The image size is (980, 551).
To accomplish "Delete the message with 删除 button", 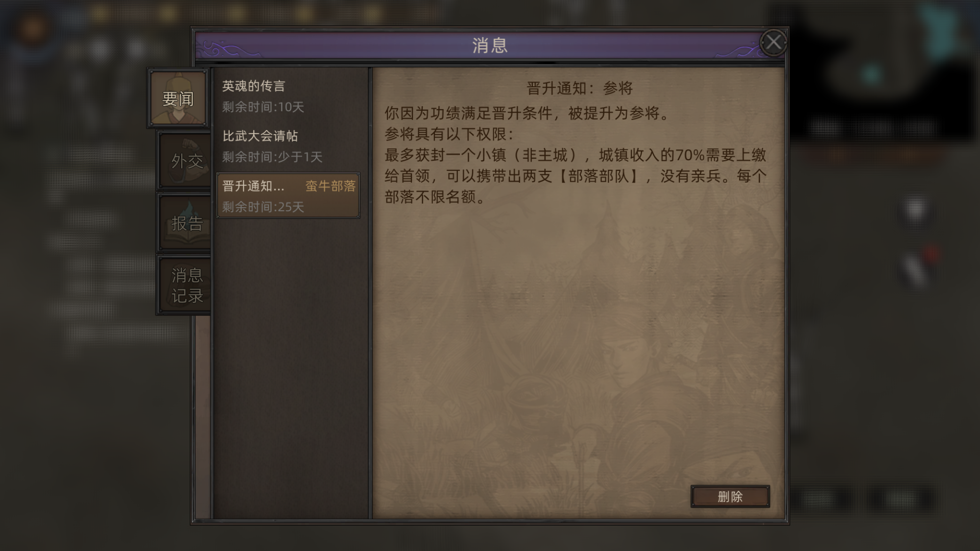I will pos(730,497).
